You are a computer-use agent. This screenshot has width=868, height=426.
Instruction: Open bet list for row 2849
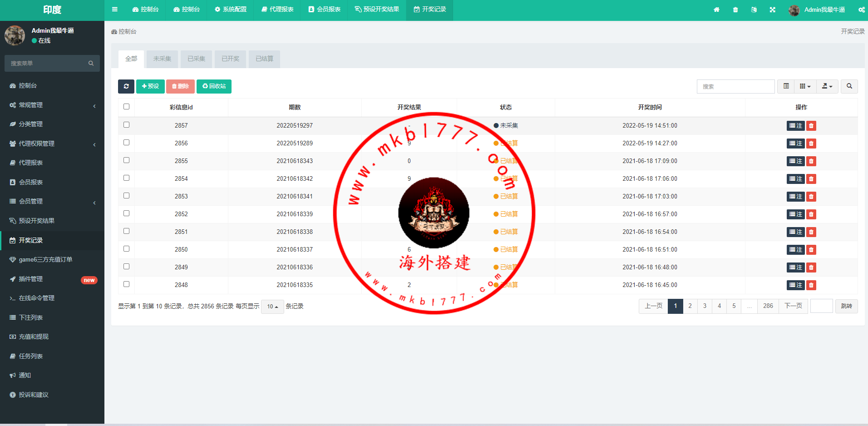[796, 267]
